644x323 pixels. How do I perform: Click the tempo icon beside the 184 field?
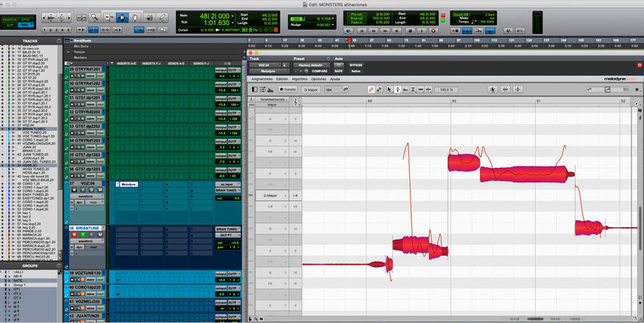point(346,89)
